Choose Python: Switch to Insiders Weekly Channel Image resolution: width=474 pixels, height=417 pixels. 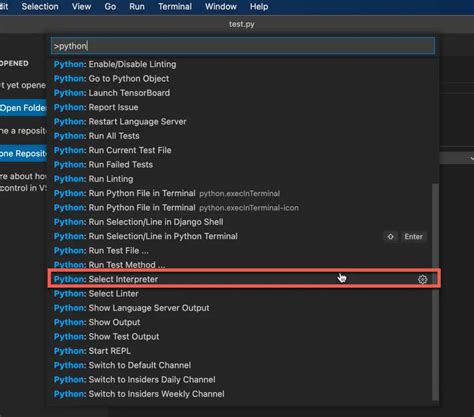(243, 394)
